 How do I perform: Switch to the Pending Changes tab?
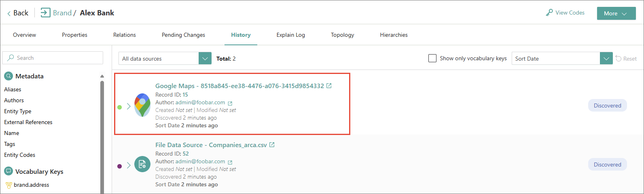pos(183,35)
